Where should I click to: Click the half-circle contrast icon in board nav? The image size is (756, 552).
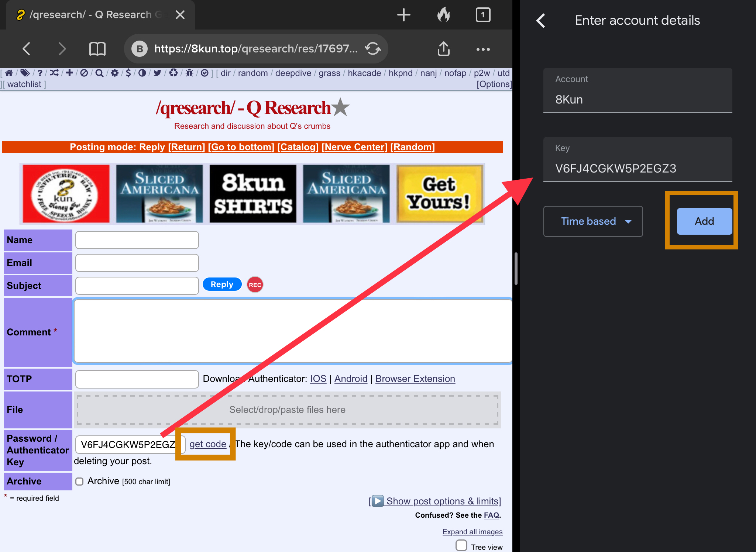[x=142, y=73]
